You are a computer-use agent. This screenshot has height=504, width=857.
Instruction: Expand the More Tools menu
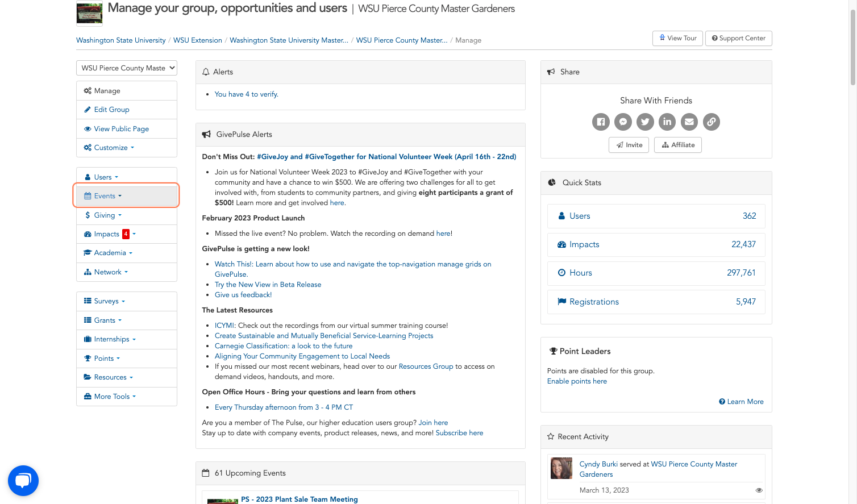pos(127,397)
